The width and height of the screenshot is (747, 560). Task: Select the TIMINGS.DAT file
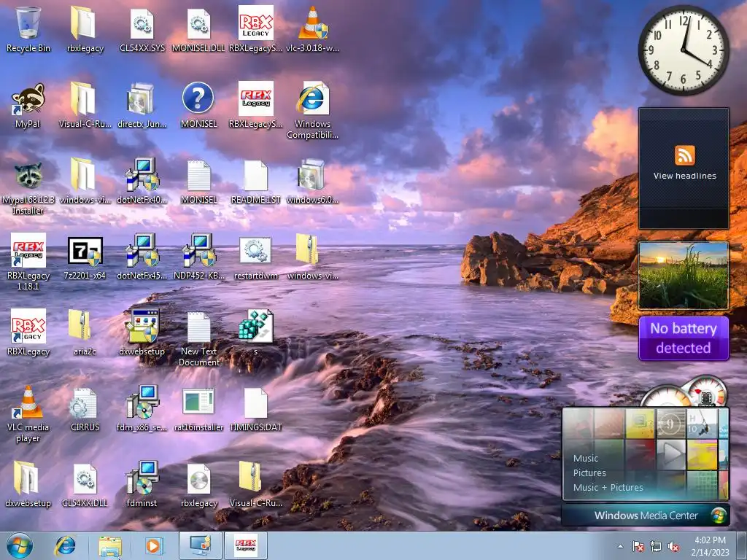point(256,410)
